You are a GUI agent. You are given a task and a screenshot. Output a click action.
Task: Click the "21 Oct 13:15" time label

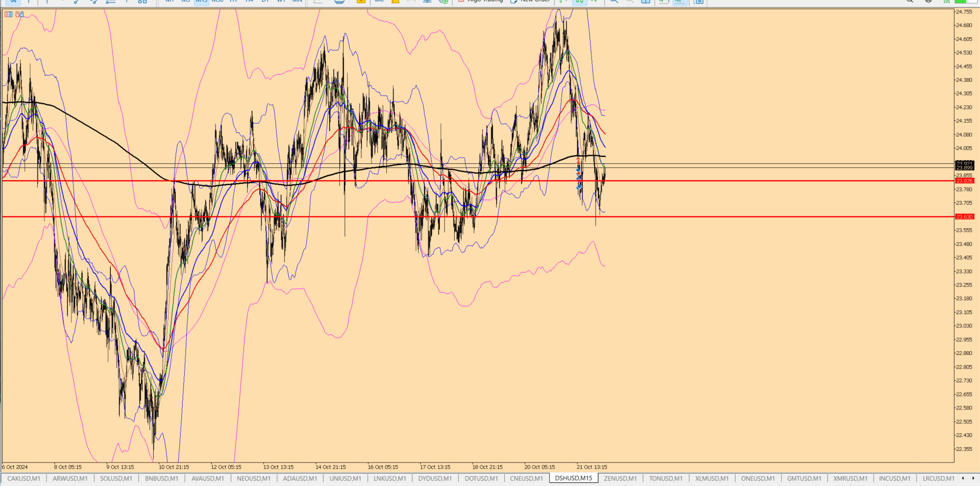pyautogui.click(x=592, y=467)
